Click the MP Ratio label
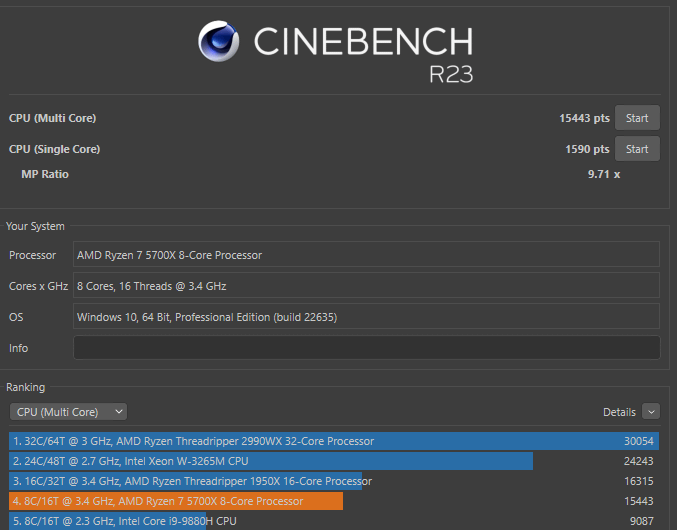The width and height of the screenshot is (677, 530). click(x=45, y=174)
